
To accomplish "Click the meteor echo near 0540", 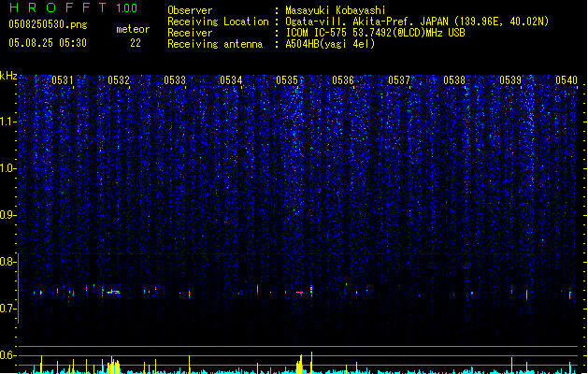I will pyautogui.click(x=570, y=294).
